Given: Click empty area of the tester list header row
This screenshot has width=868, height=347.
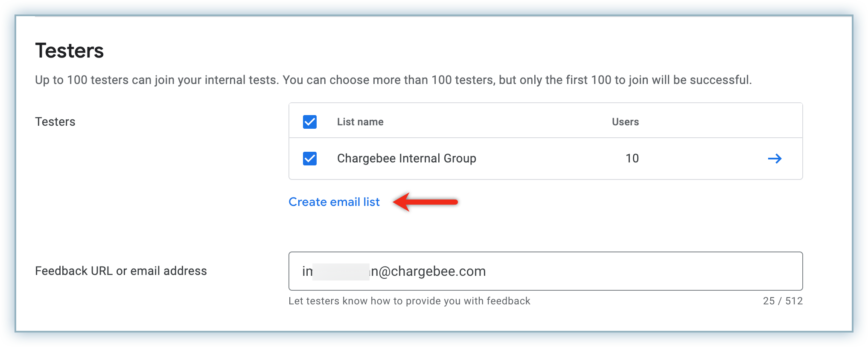Looking at the screenshot, I should pyautogui.click(x=491, y=122).
